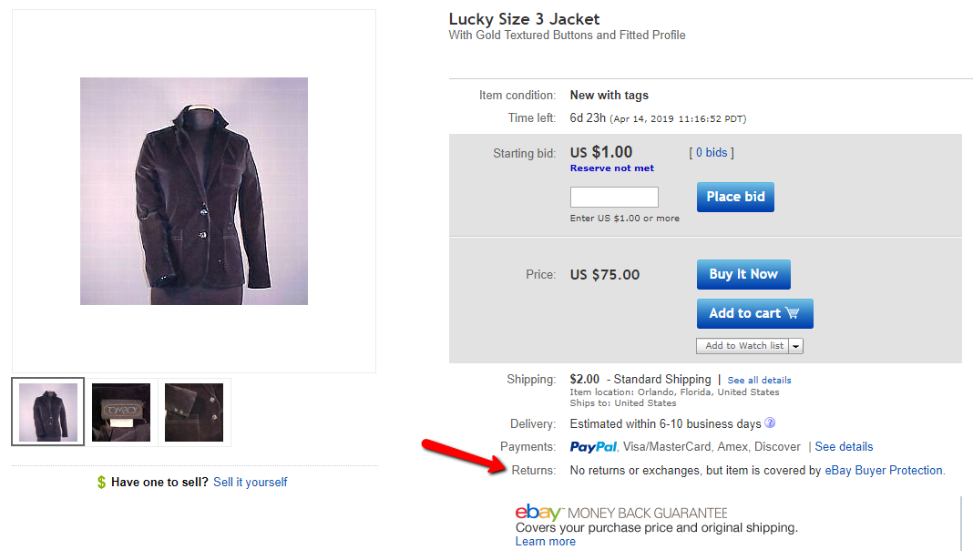Click Learn more under Money Back Guarantee
Viewport: 973px width, 560px height.
click(x=546, y=542)
